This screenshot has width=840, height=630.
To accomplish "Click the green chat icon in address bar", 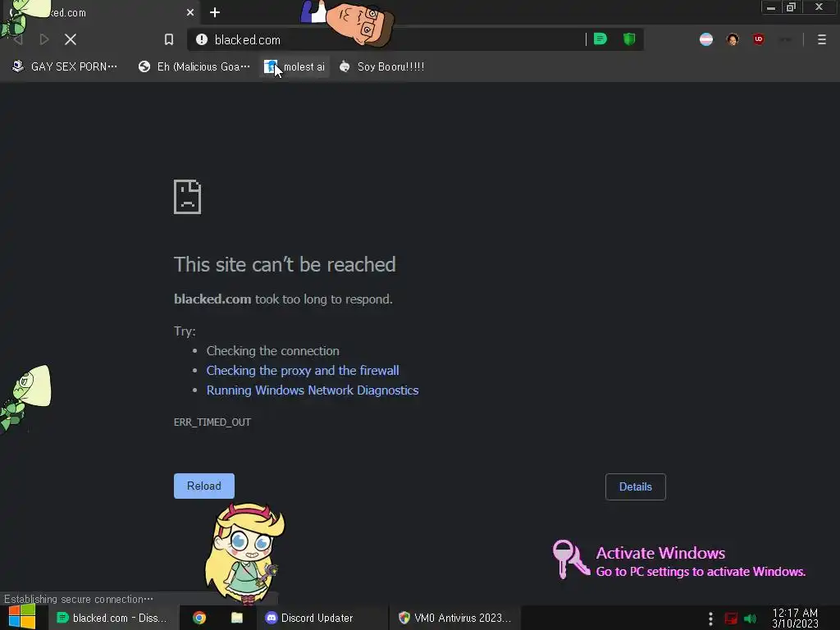I will click(x=600, y=39).
